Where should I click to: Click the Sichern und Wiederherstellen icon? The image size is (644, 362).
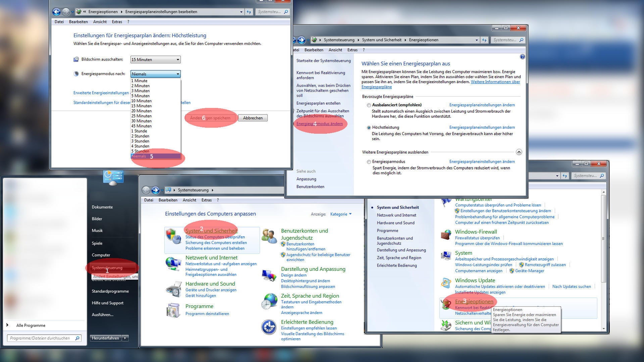pos(446,325)
